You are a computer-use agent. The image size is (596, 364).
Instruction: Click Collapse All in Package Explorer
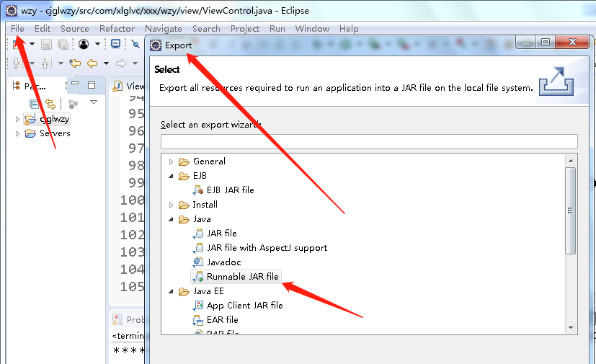[34, 104]
